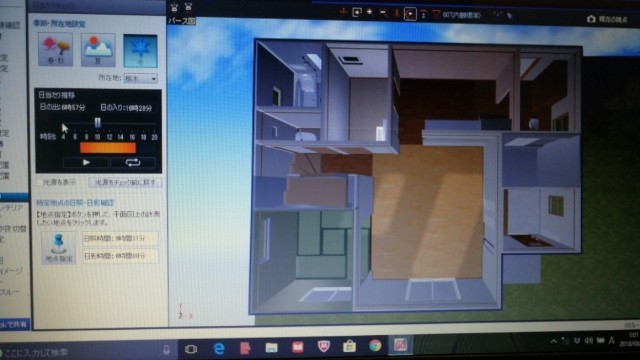Select the パース図 view tab
The image size is (640, 360).
[x=182, y=21]
